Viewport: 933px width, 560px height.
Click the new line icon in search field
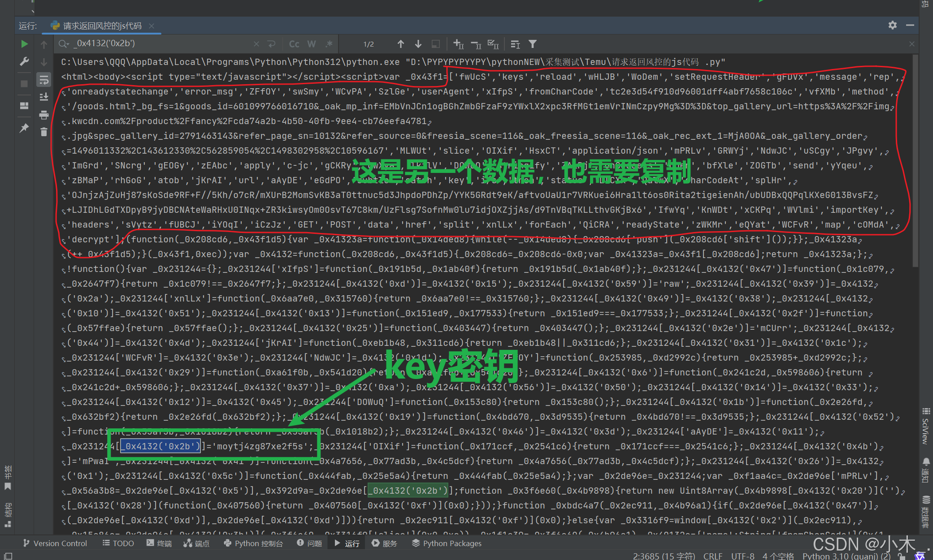[272, 44]
